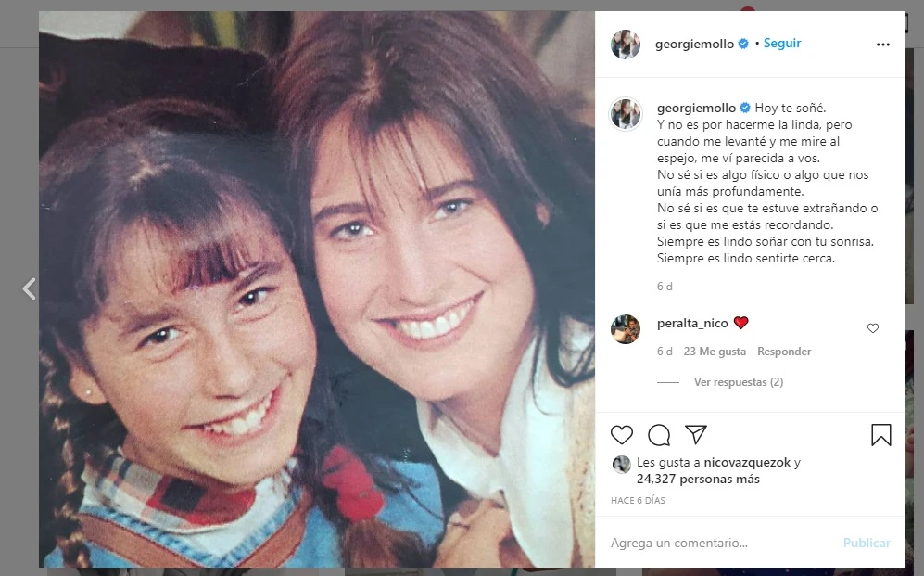924x576 pixels.
Task: Click peralta_nico's avatar in comments
Action: (x=626, y=328)
